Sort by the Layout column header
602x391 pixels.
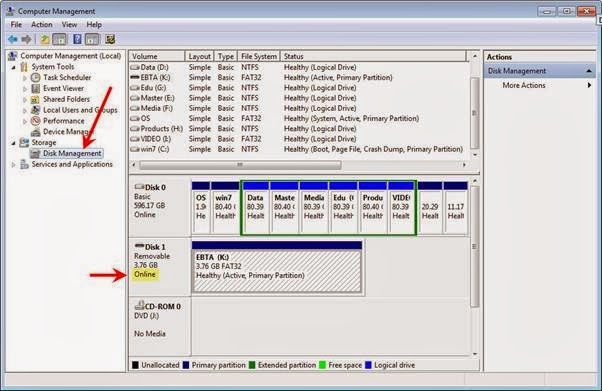(x=199, y=56)
